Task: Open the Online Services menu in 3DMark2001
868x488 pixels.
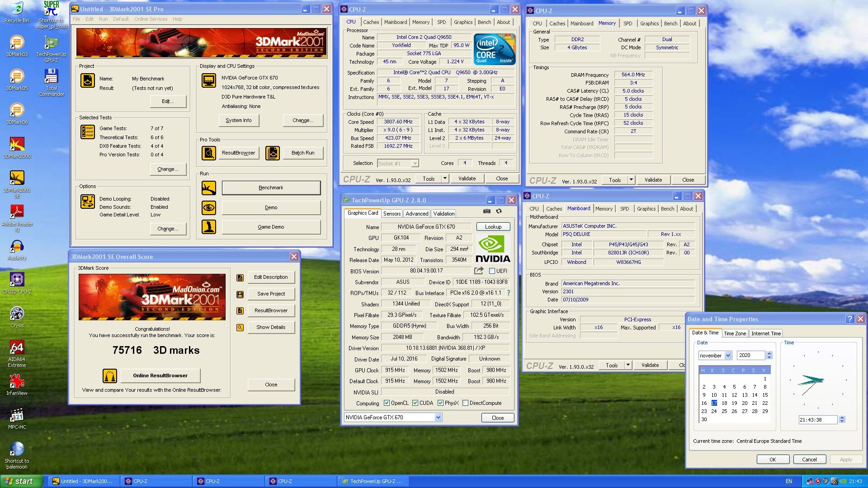Action: pyautogui.click(x=151, y=19)
